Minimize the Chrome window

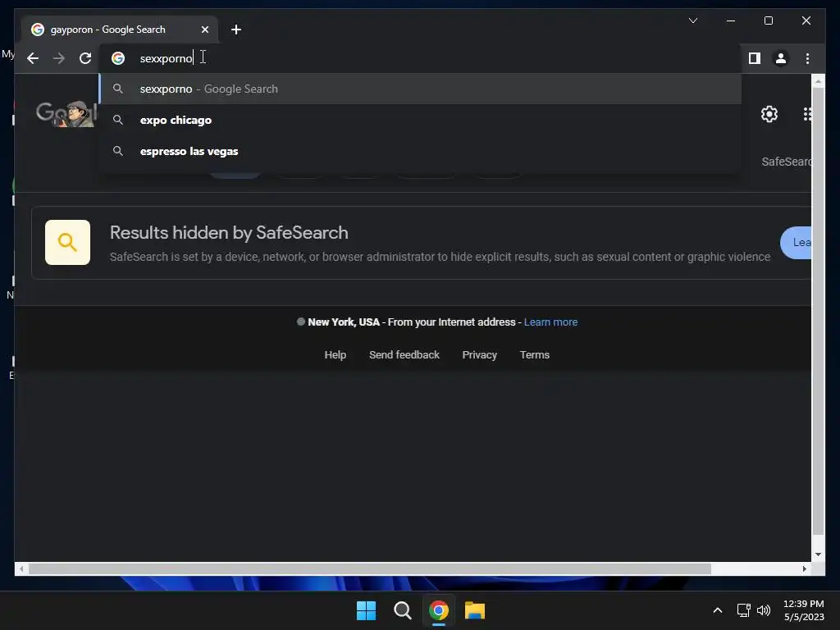731,21
